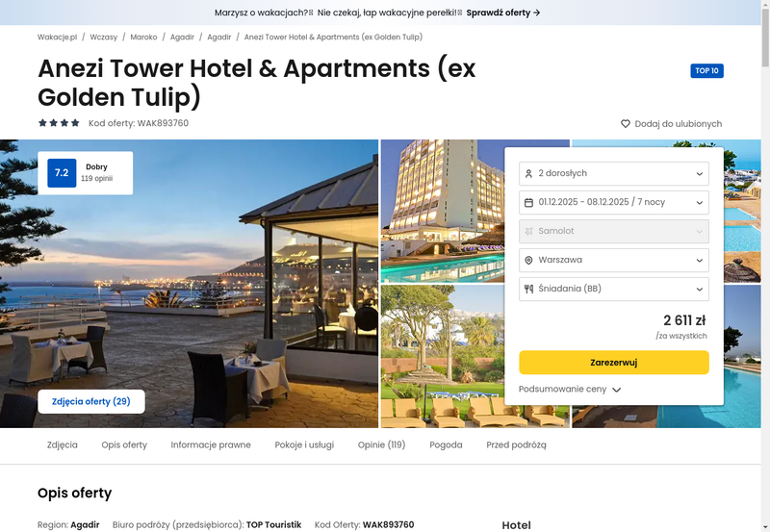Select the Pogoda tab
The image size is (770, 532).
coord(446,444)
